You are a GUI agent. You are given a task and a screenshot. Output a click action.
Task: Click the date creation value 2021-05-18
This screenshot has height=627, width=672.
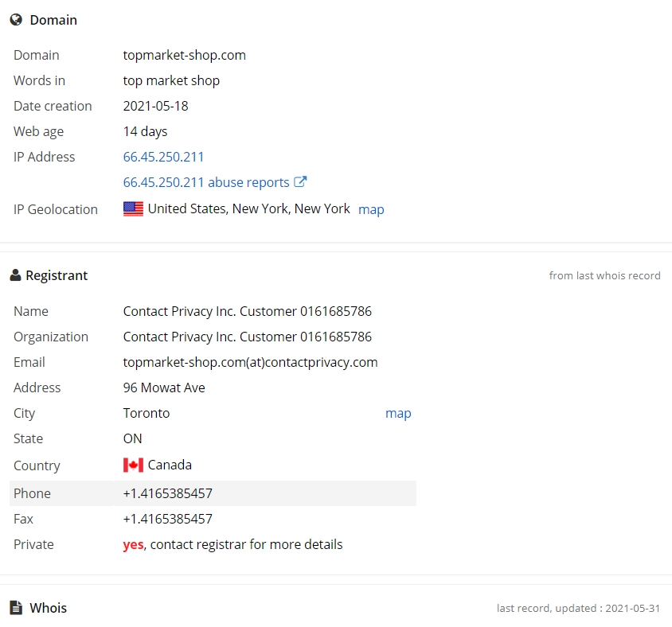pyautogui.click(x=155, y=106)
